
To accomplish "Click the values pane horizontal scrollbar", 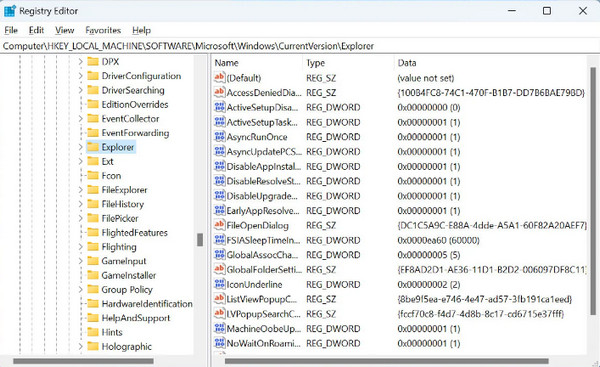I will click(x=386, y=361).
